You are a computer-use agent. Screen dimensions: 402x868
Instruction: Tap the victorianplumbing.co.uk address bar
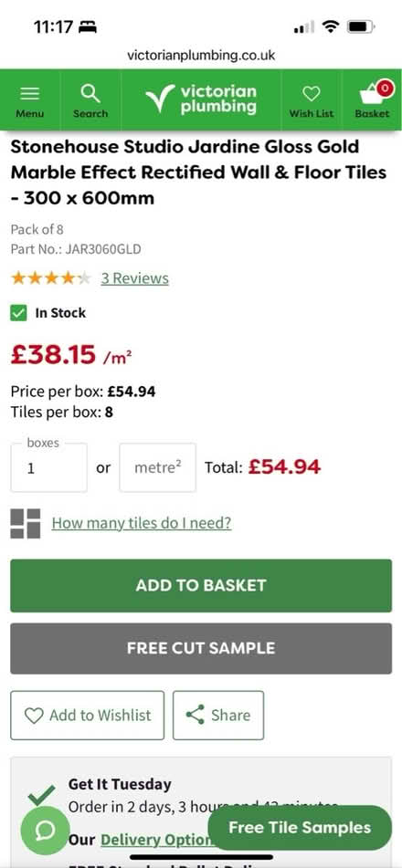pos(201,56)
